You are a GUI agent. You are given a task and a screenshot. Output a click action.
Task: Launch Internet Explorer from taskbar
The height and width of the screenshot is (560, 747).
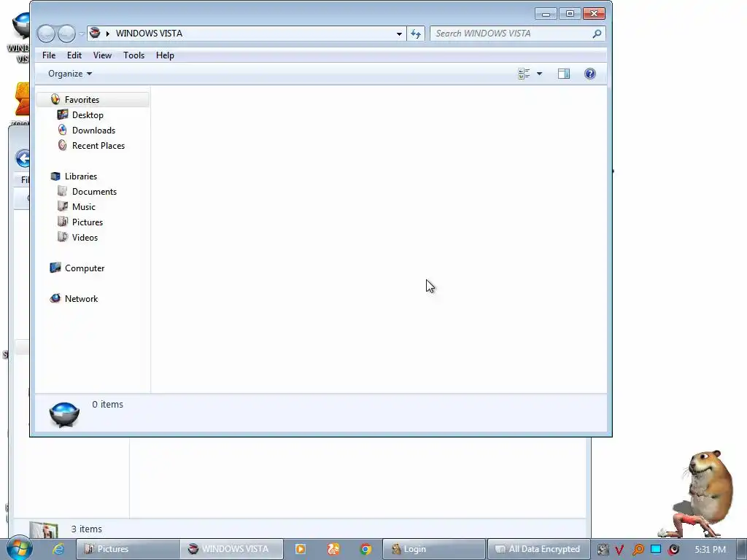coord(58,549)
